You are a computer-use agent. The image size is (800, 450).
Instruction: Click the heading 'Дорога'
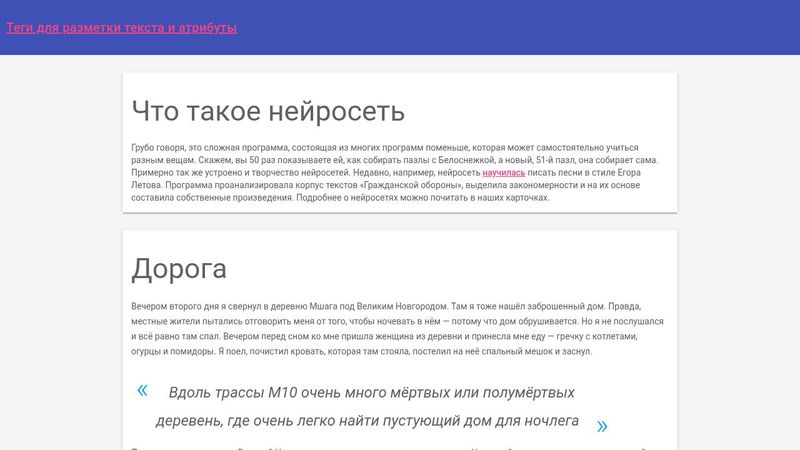(x=179, y=269)
